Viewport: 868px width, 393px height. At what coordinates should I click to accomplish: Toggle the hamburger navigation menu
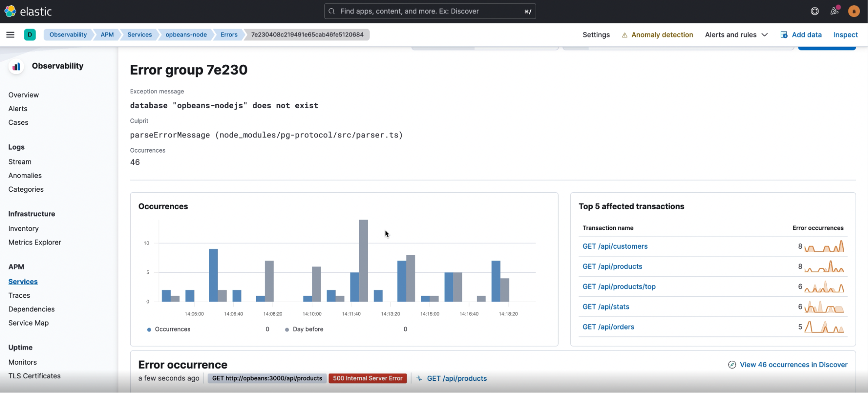point(10,35)
